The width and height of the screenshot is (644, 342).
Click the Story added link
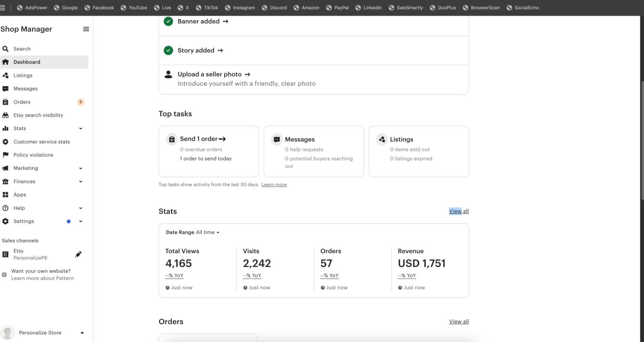pos(200,50)
